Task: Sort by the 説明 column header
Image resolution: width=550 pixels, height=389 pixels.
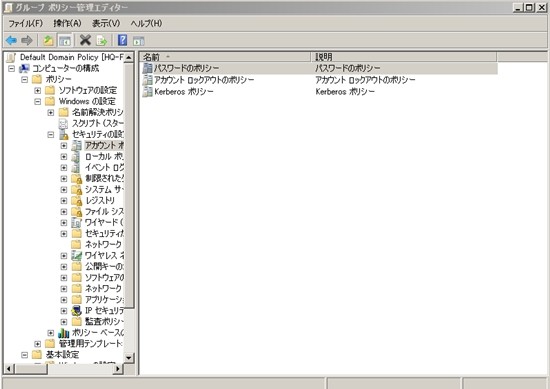Action: pos(404,57)
